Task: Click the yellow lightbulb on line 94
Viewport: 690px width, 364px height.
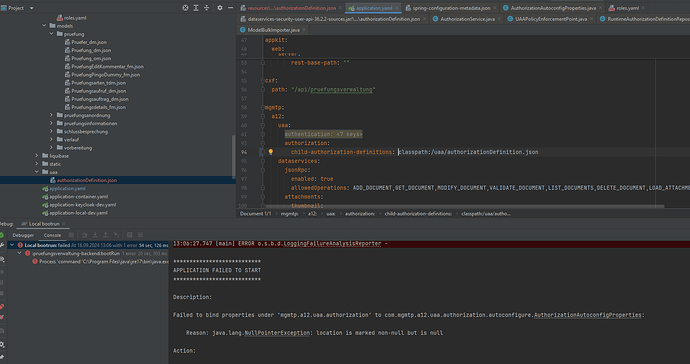Action: click(x=271, y=152)
